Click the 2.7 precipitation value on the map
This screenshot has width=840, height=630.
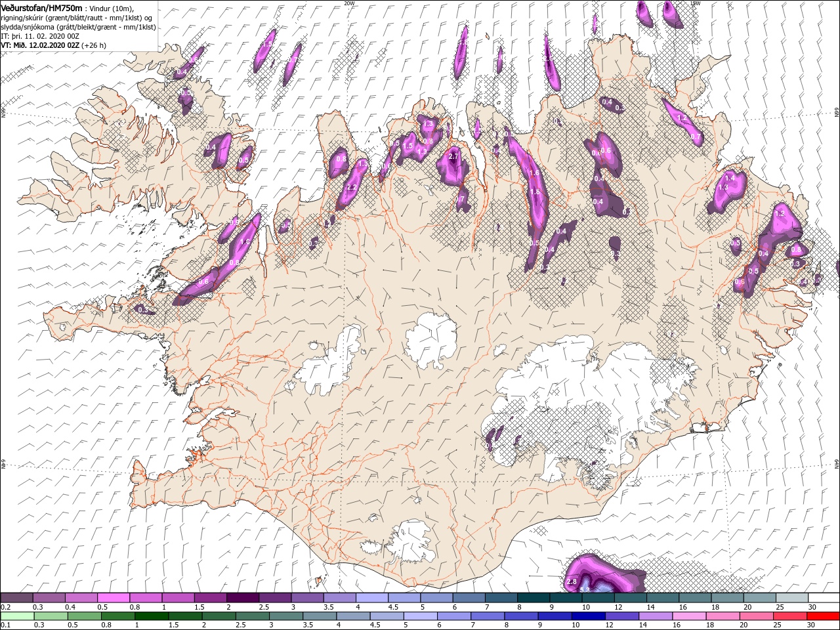pyautogui.click(x=453, y=157)
